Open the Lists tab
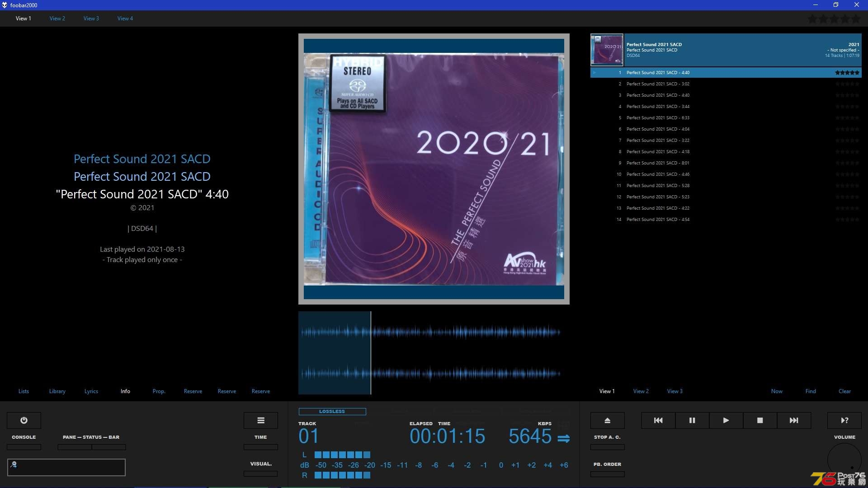The image size is (868, 488). pos(24,391)
